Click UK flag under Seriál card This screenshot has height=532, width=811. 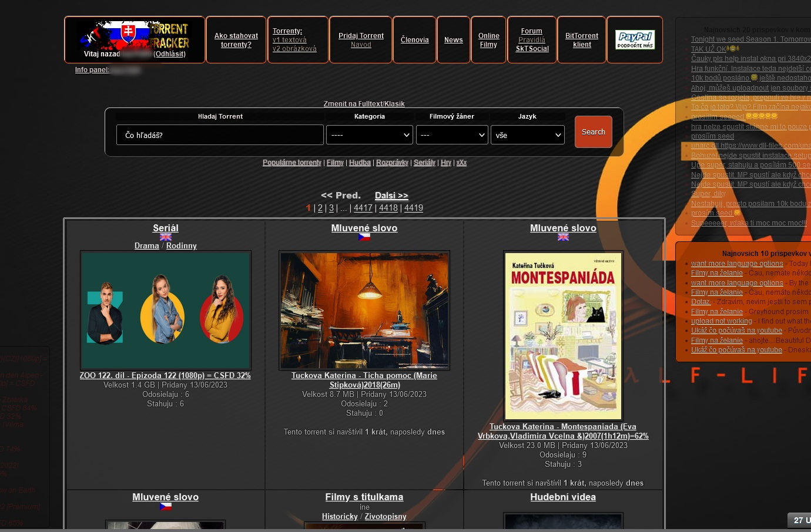(166, 237)
